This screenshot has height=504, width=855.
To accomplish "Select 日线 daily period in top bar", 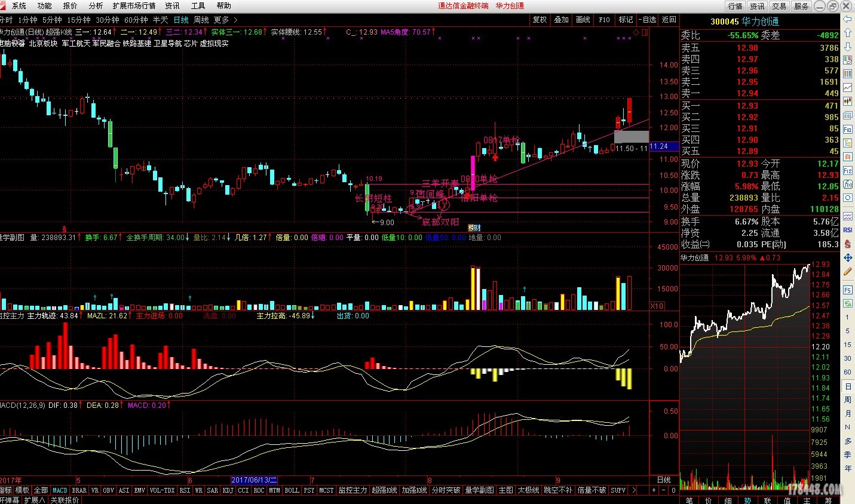I will 181,20.
